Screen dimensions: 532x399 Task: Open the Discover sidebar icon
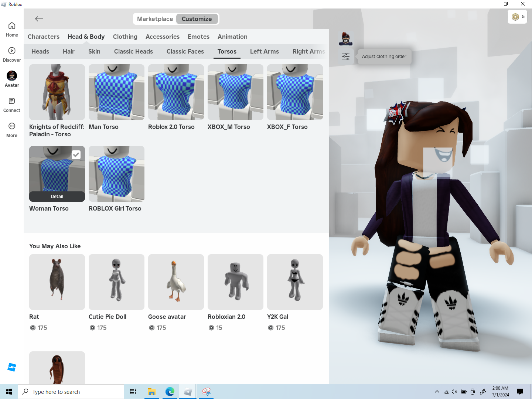pos(12,55)
